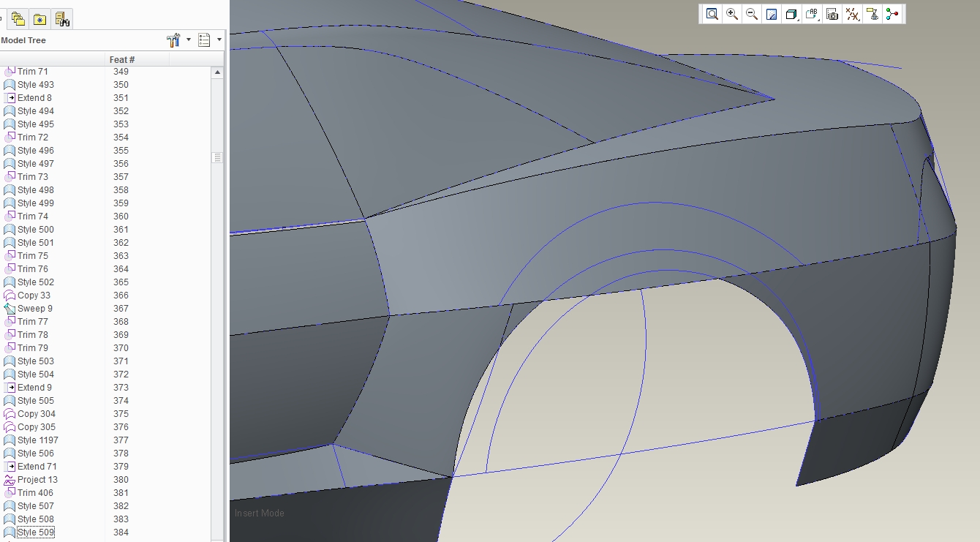980x542 pixels.
Task: Open the View Manager camera icon
Action: click(832, 14)
